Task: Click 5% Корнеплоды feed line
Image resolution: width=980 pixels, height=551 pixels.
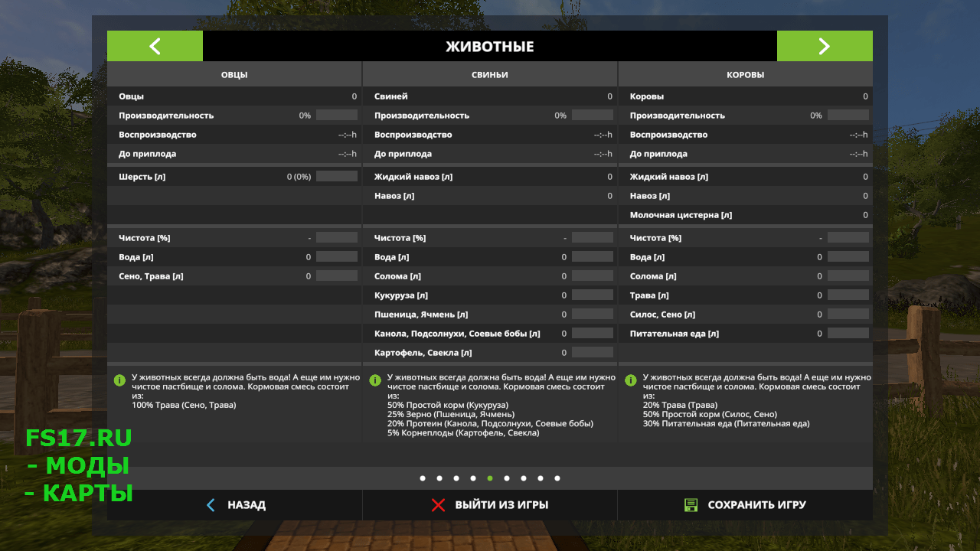Action: 463,432
